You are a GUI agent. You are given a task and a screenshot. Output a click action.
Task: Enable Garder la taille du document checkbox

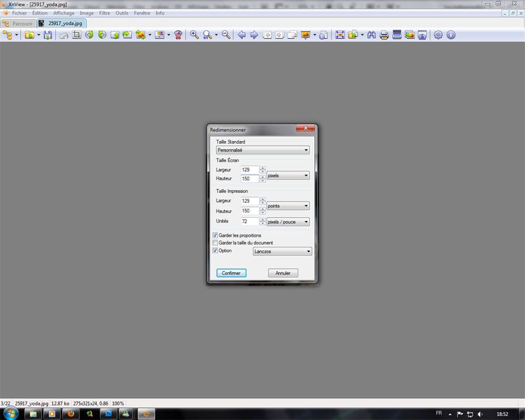(x=215, y=243)
